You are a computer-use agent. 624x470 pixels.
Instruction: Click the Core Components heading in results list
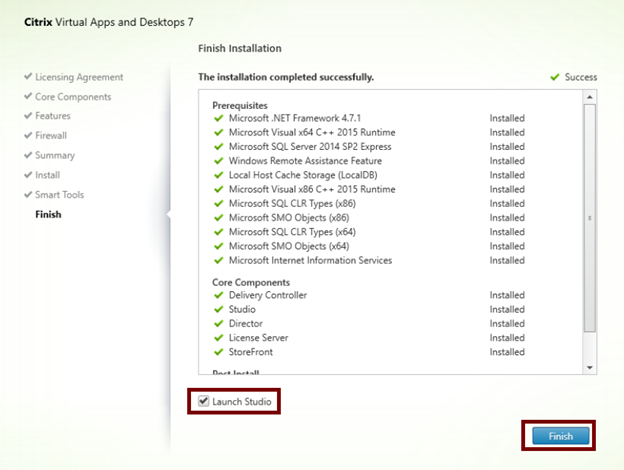251,282
